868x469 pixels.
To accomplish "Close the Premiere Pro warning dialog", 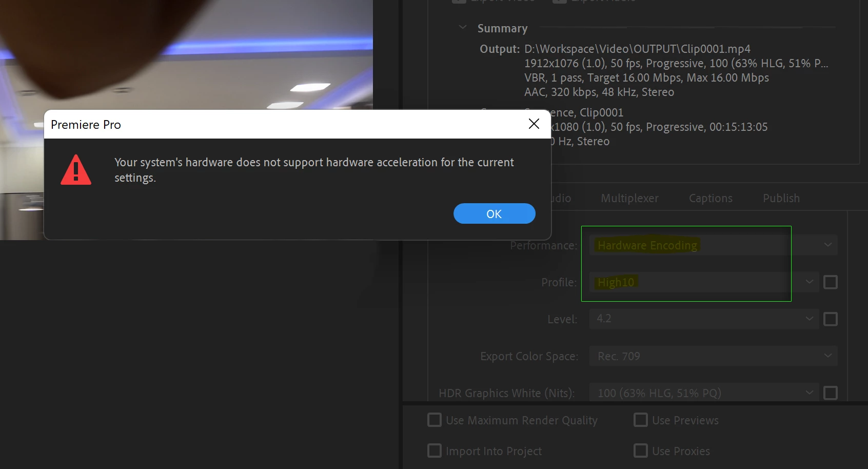I will pos(534,124).
